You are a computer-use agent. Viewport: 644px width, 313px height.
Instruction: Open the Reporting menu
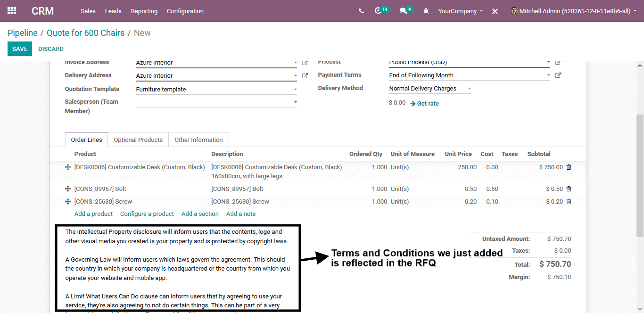click(x=144, y=11)
